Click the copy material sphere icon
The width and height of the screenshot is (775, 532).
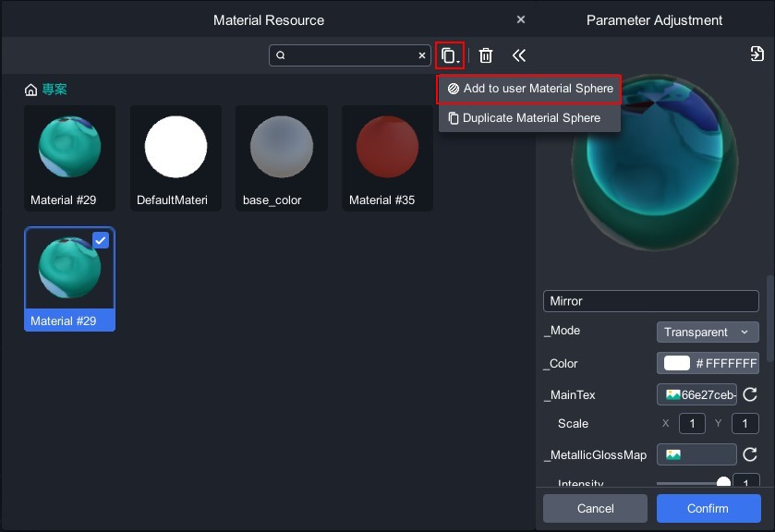(449, 55)
